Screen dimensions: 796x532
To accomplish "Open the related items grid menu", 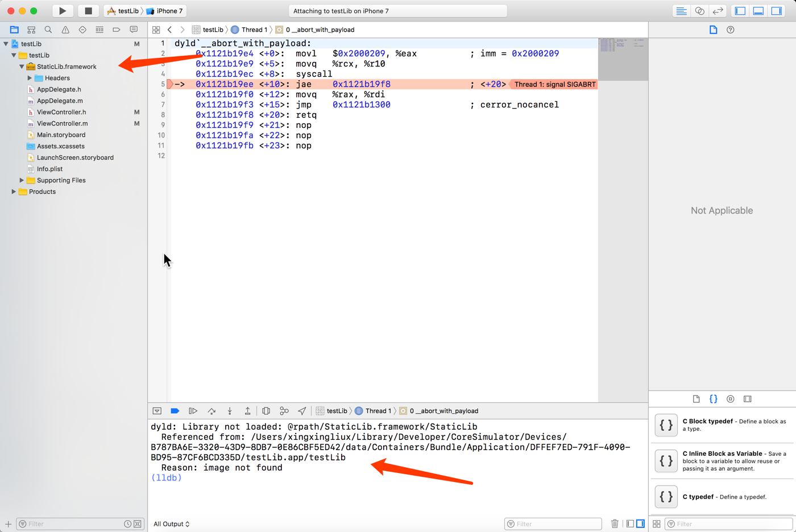I will pyautogui.click(x=156, y=30).
